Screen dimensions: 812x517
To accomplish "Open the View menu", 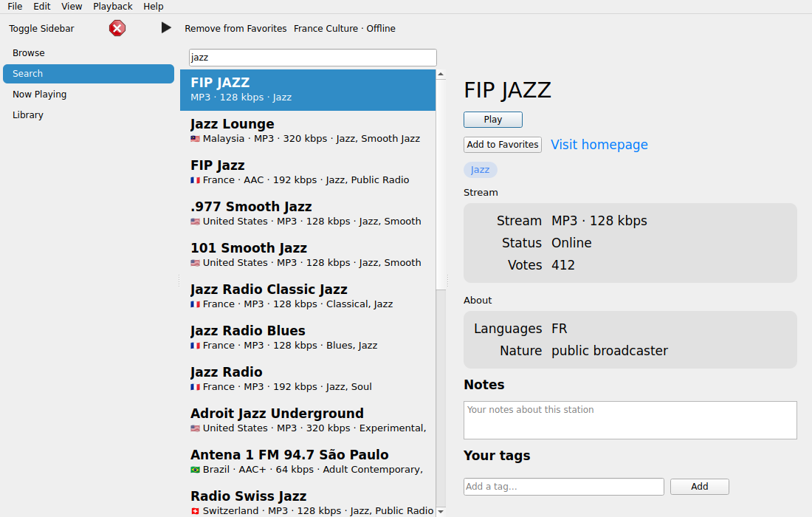I will (72, 6).
